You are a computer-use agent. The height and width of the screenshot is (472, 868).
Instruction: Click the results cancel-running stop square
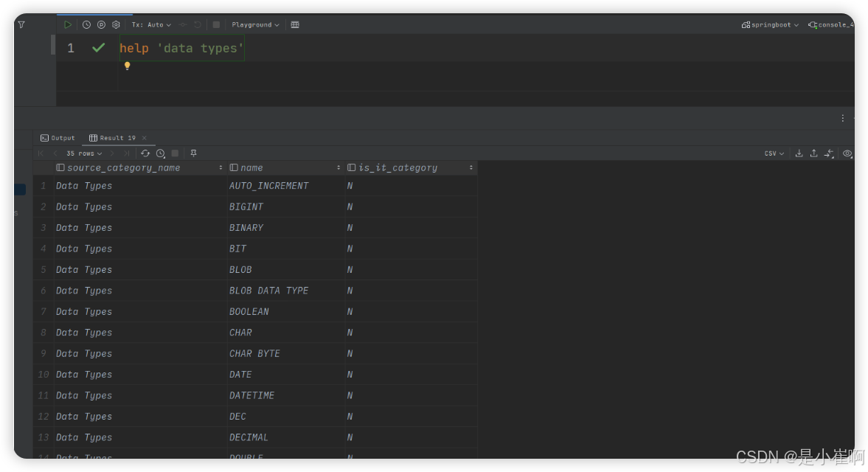175,153
